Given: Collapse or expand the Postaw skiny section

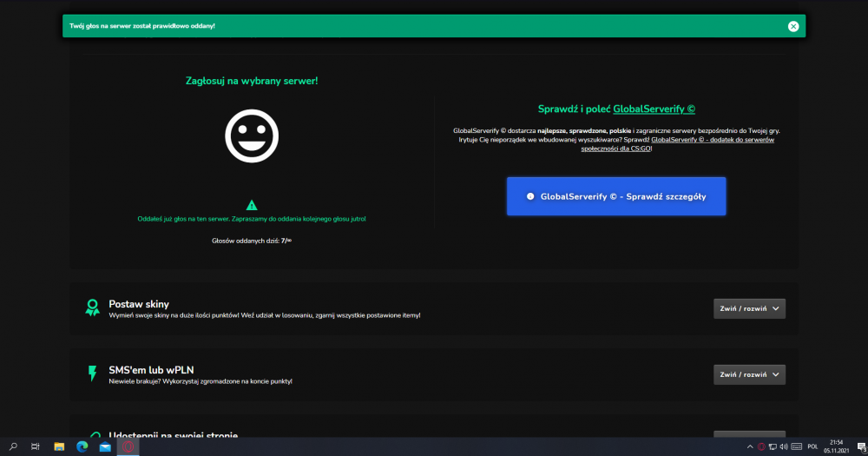Looking at the screenshot, I should pos(749,308).
